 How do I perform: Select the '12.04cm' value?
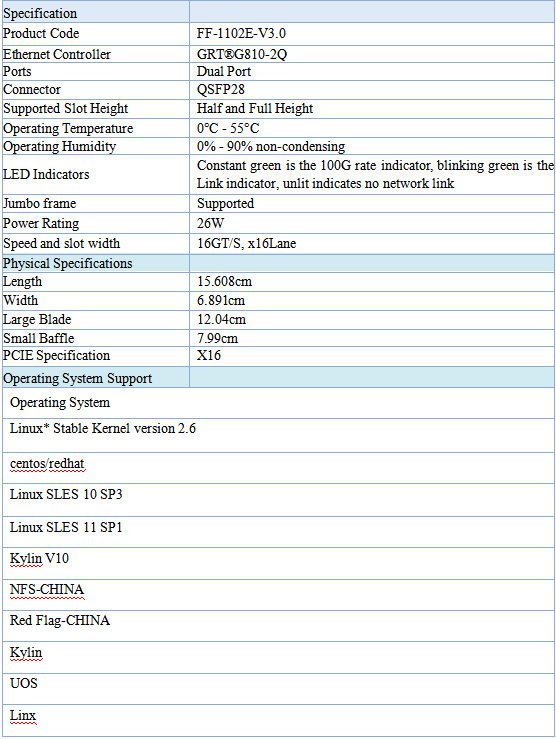(x=221, y=320)
